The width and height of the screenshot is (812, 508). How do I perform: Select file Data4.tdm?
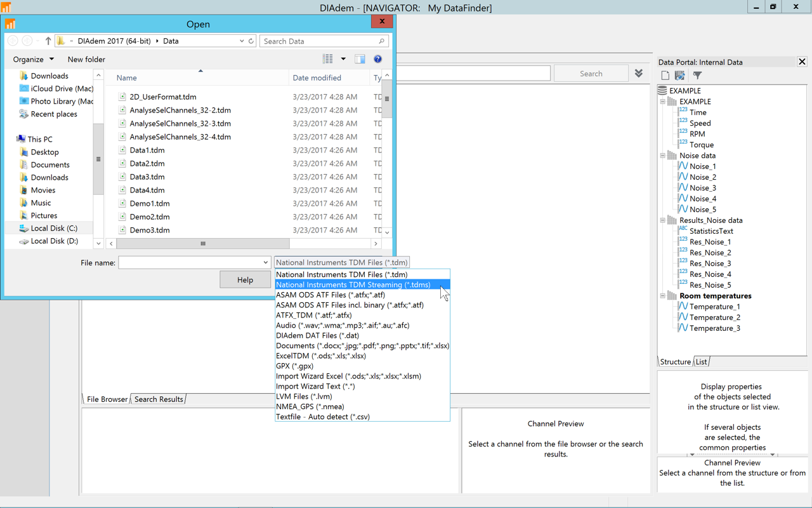coord(147,190)
